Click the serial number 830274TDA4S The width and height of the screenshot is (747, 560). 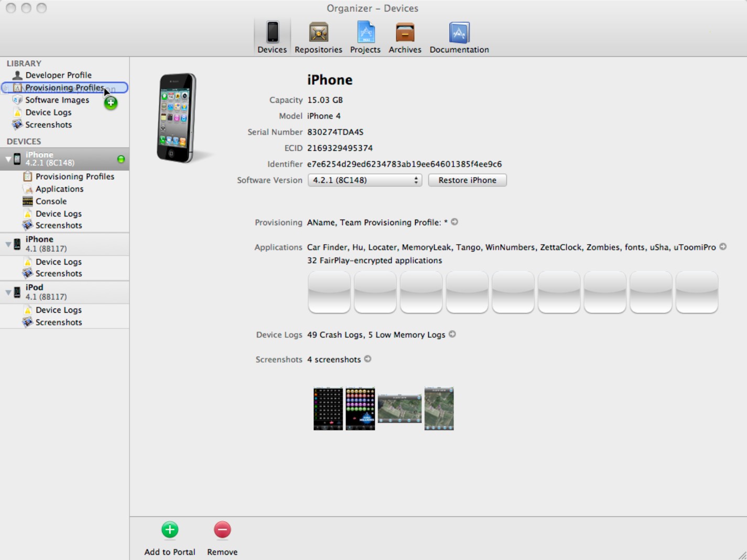tap(335, 132)
